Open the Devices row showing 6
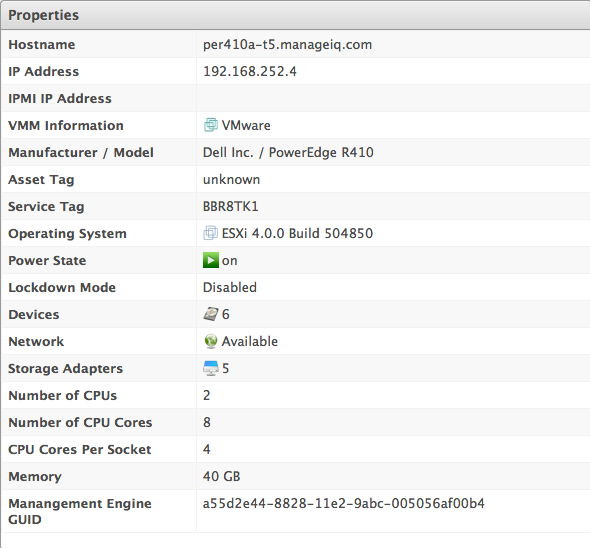The height and width of the screenshot is (548, 590). click(x=295, y=314)
